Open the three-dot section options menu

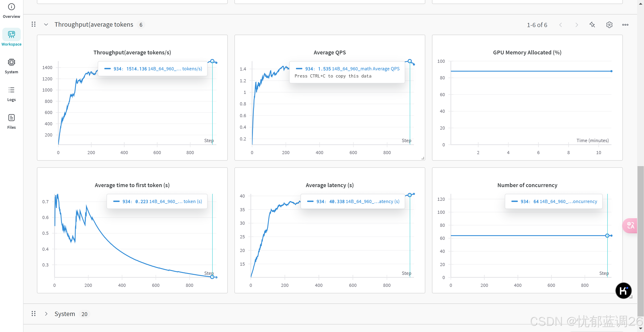(625, 25)
